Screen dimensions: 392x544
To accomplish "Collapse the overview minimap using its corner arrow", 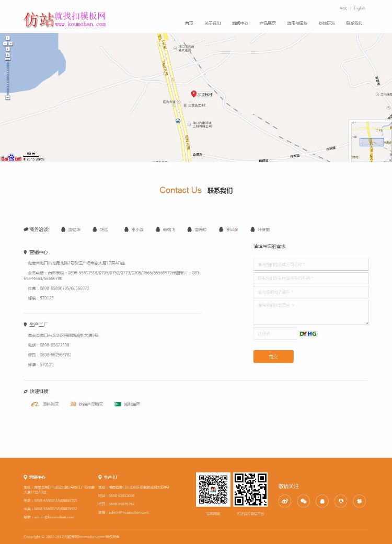I will (x=389, y=160).
